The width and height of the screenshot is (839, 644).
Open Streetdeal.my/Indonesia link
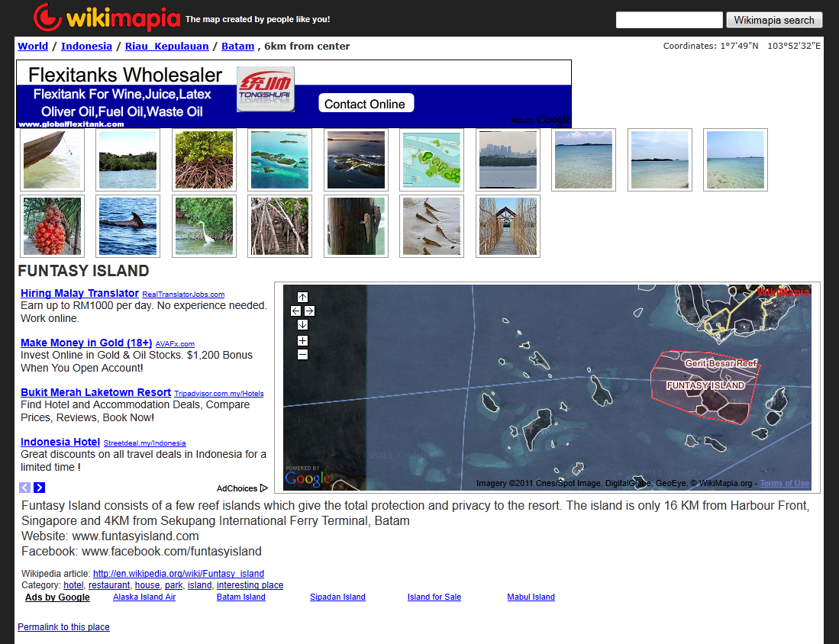click(144, 443)
